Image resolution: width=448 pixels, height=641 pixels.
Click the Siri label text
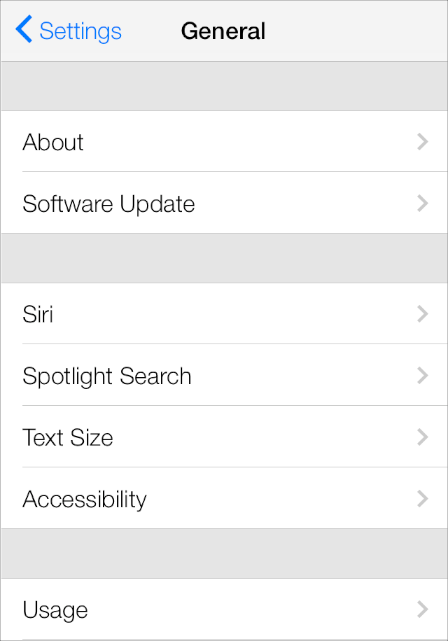[x=38, y=314]
